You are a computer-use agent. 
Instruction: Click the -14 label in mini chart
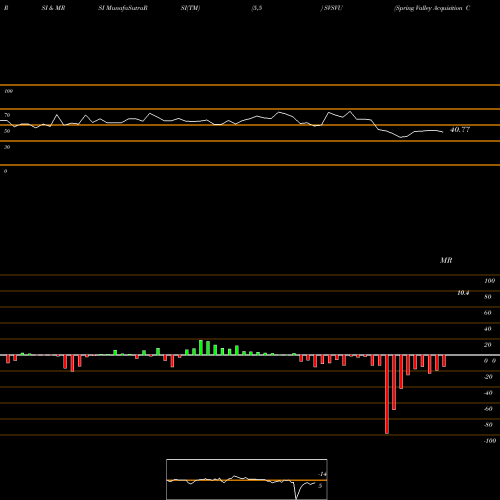coord(322,474)
